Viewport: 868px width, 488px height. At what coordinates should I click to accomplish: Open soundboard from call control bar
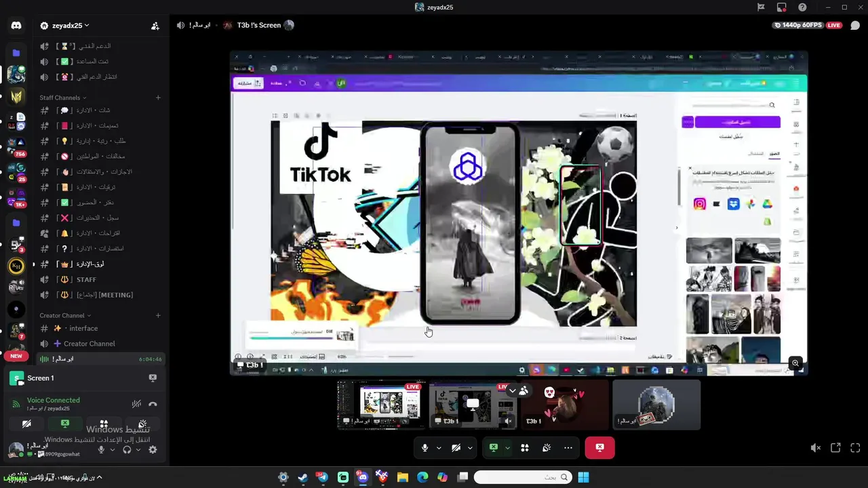pyautogui.click(x=547, y=447)
